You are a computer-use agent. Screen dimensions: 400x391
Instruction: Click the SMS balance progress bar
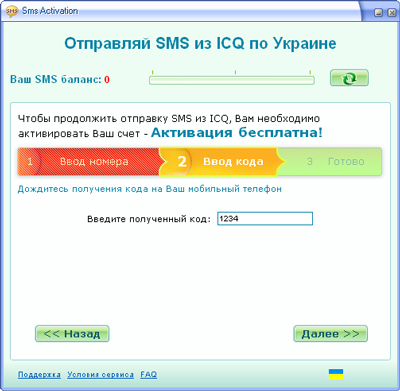coord(232,80)
